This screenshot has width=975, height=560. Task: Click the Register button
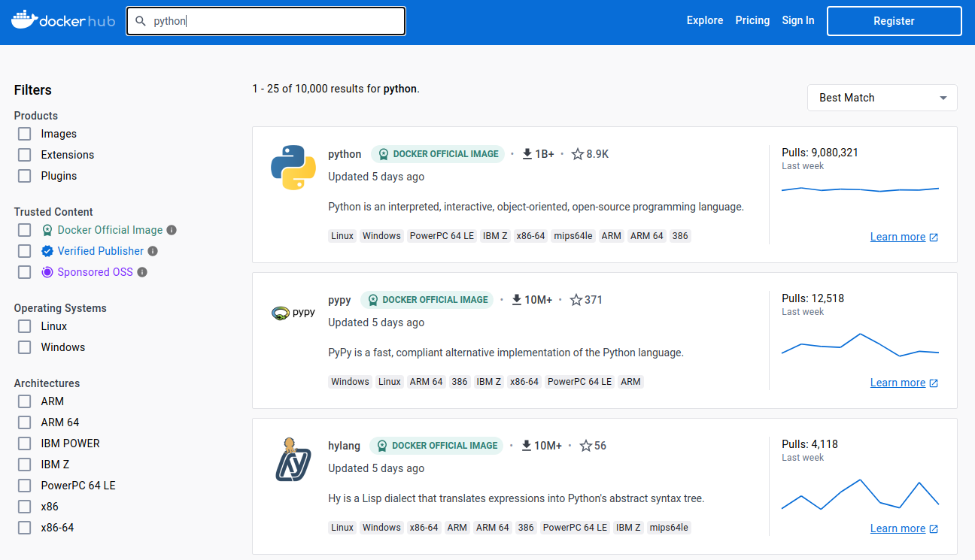point(895,21)
